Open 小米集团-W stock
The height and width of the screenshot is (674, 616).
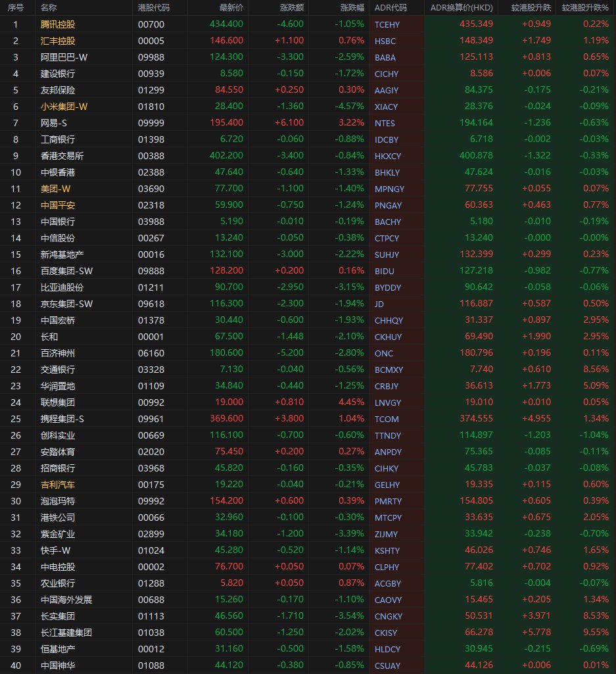tap(64, 107)
